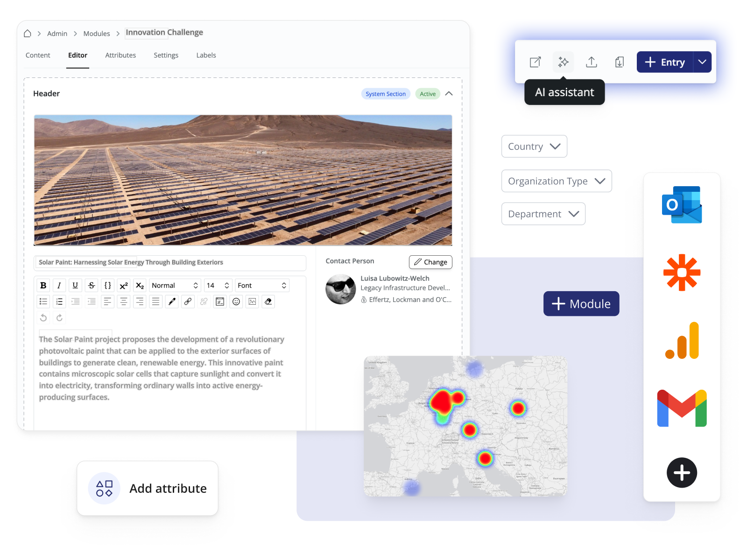
Task: Open the text color picker tool
Action: point(172,301)
